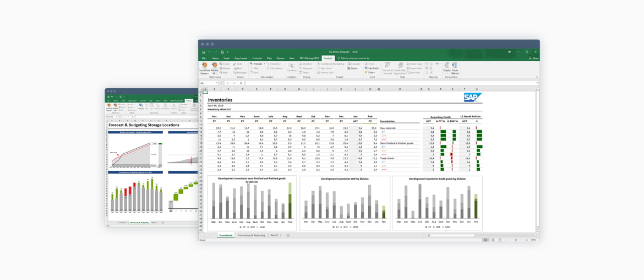Click the trade goods by division chart
The height and width of the screenshot is (280, 644).
tap(437, 203)
